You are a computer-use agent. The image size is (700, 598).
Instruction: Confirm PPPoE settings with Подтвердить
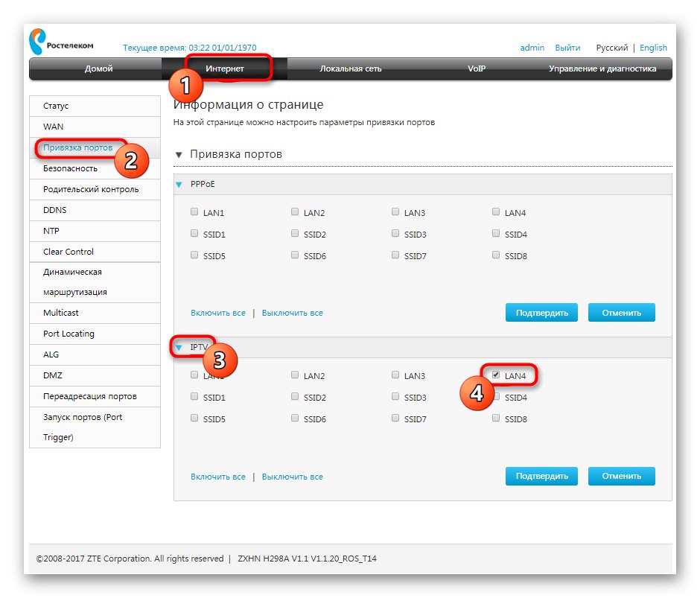(x=541, y=313)
